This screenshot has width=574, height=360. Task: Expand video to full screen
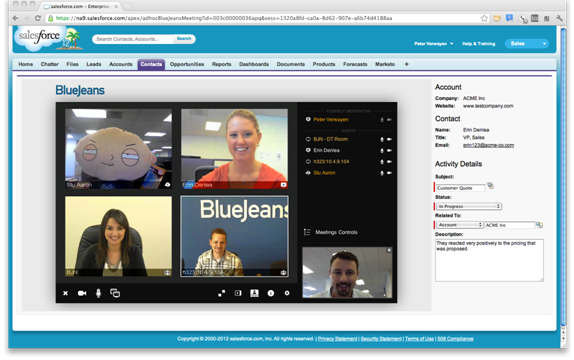coord(221,293)
